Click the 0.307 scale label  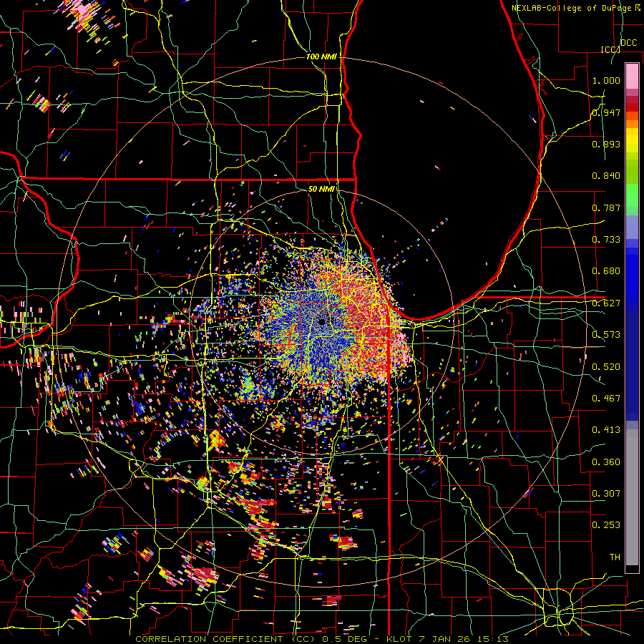(606, 494)
